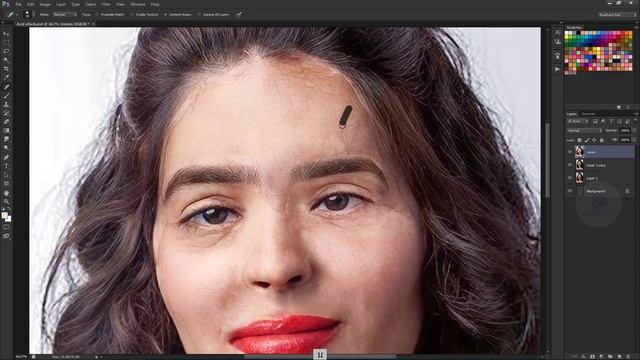This screenshot has width=640, height=360.
Task: Open the layer Opacity dropdown arrow
Action: point(634,131)
